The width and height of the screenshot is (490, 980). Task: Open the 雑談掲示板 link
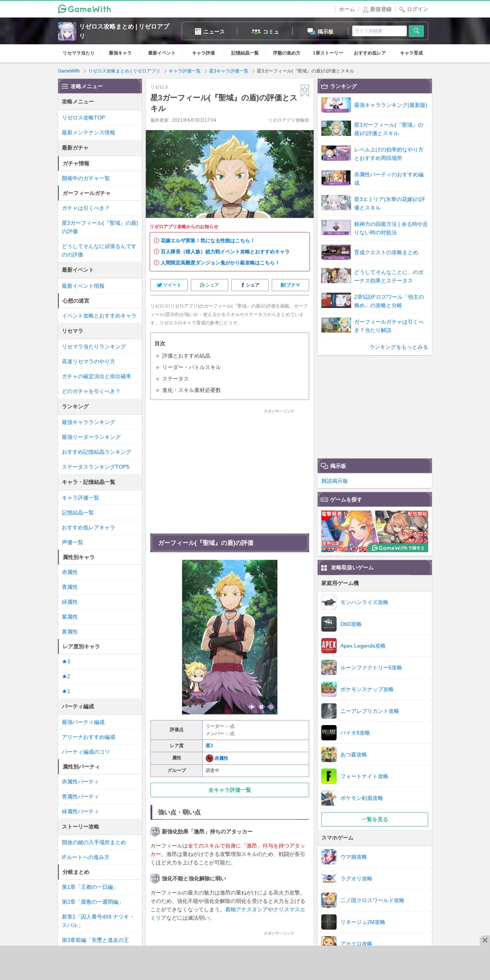(335, 481)
